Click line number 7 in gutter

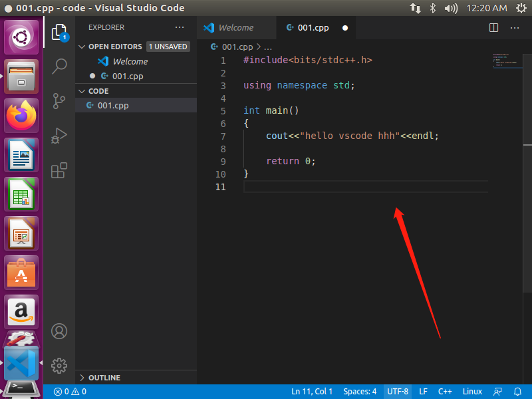[x=223, y=136]
